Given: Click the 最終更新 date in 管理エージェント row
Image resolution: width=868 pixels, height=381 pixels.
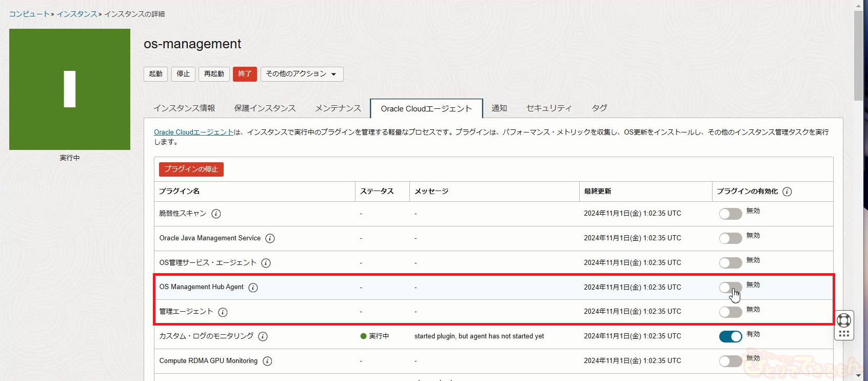Looking at the screenshot, I should pyautogui.click(x=633, y=312).
